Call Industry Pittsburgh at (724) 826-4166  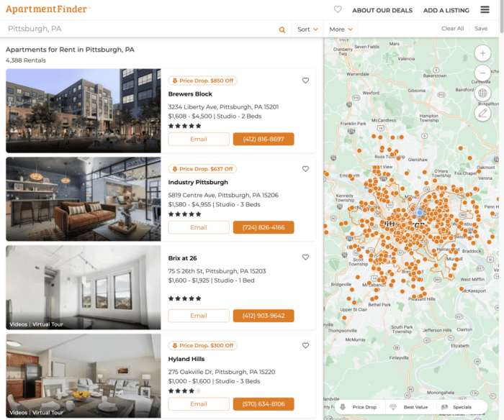[x=264, y=227]
